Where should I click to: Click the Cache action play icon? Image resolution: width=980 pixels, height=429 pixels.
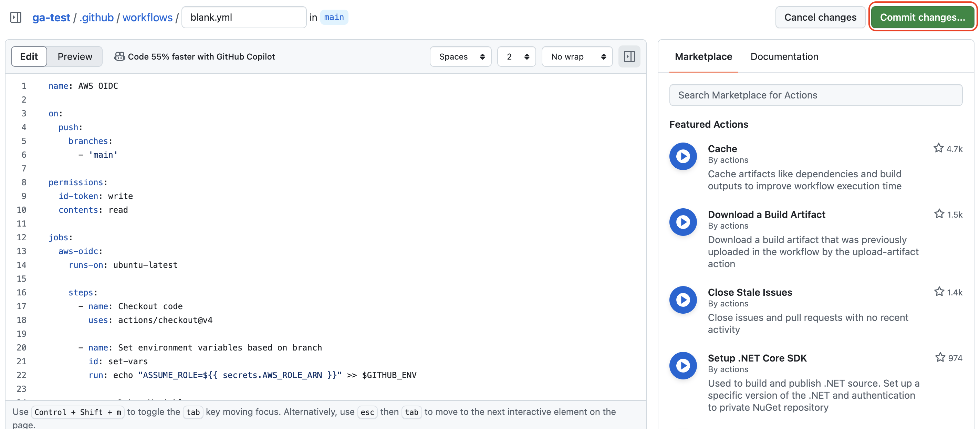pyautogui.click(x=683, y=156)
